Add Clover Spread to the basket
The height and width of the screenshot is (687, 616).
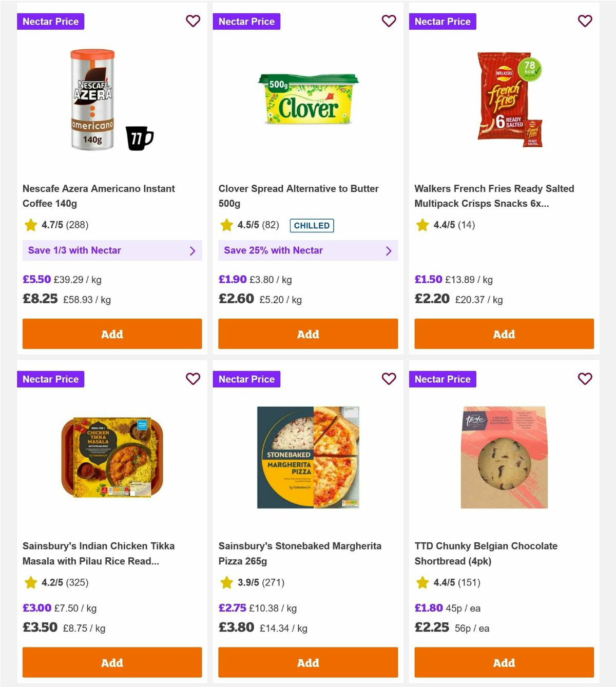[x=308, y=333]
